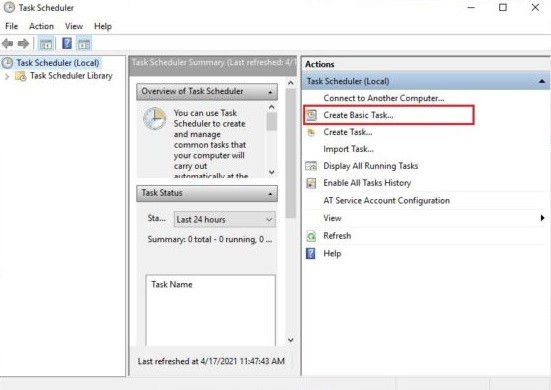Click the Task Scheduler clock icon in title bar
This screenshot has height=390, width=551.
[x=9, y=7]
